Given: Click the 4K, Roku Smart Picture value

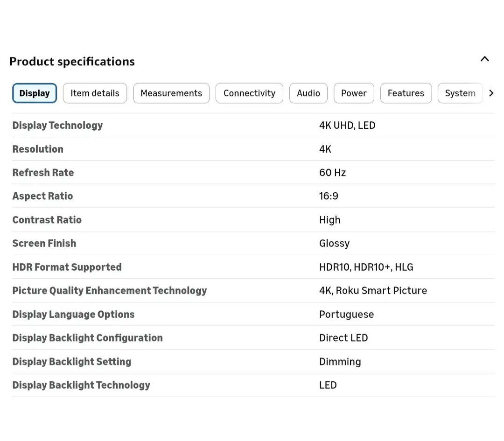Looking at the screenshot, I should [373, 291].
